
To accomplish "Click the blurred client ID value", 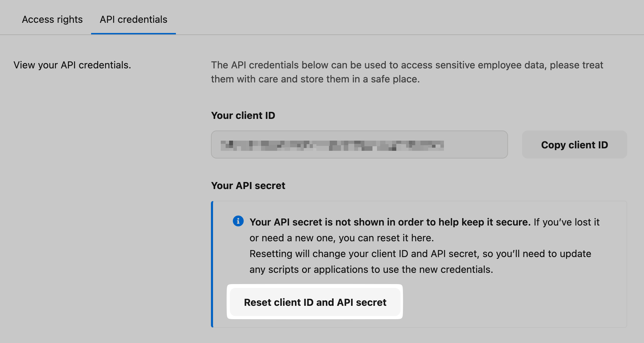I will tap(332, 145).
